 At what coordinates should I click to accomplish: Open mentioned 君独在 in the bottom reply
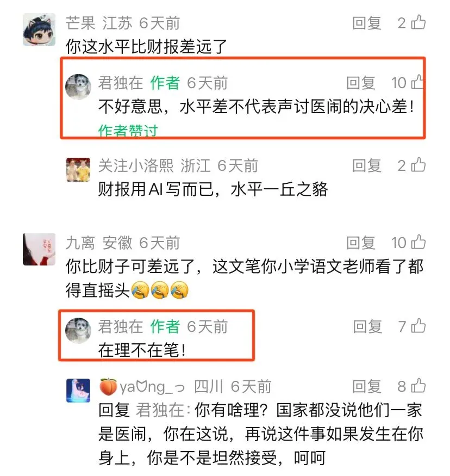coord(160,410)
